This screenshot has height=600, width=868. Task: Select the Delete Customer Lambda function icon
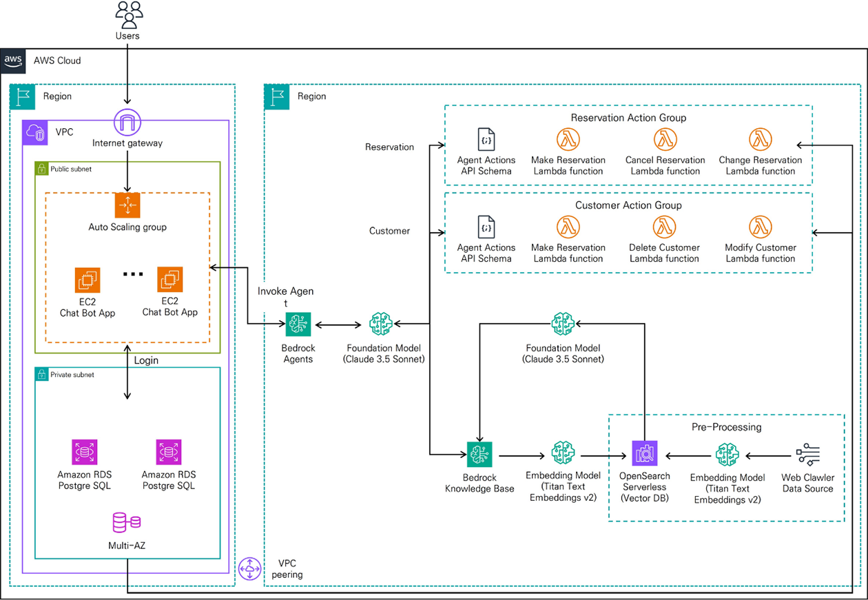pos(665,227)
